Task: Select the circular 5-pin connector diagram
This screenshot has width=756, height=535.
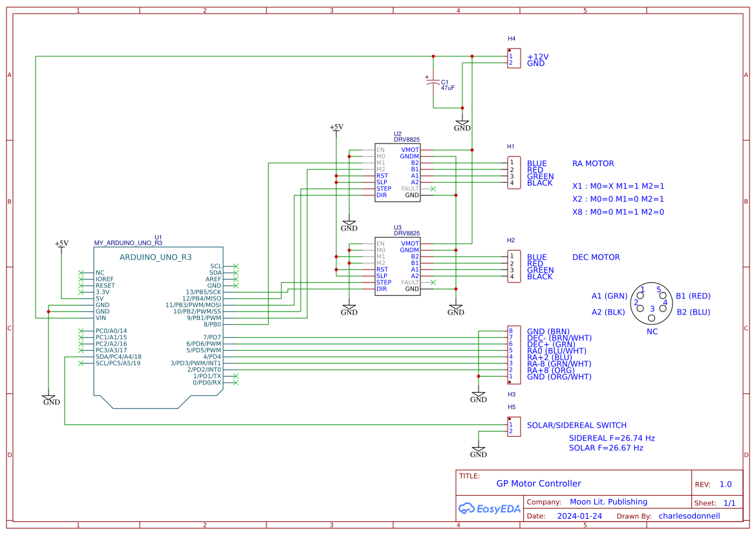Action: [651, 302]
